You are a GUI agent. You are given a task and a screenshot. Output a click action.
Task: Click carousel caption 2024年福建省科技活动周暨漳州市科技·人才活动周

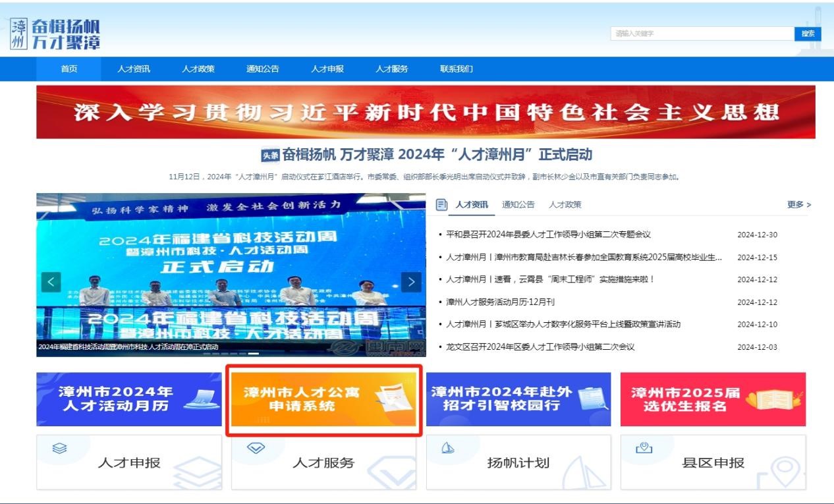(128, 347)
